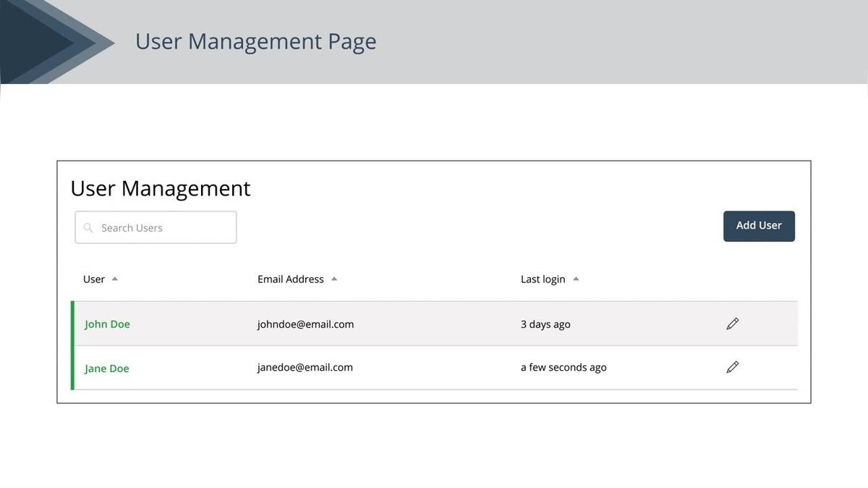
Task: Click the edit pencil icon for John Doe
Action: 732,324
